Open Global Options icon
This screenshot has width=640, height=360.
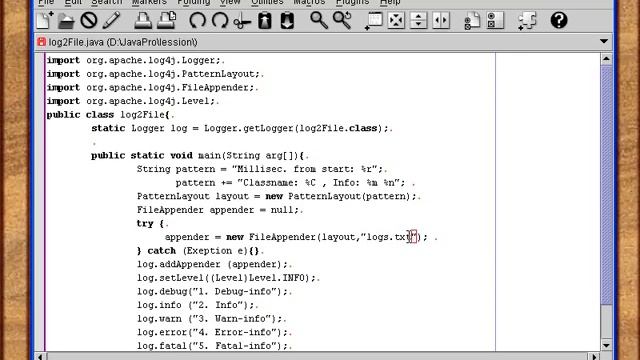(495, 20)
